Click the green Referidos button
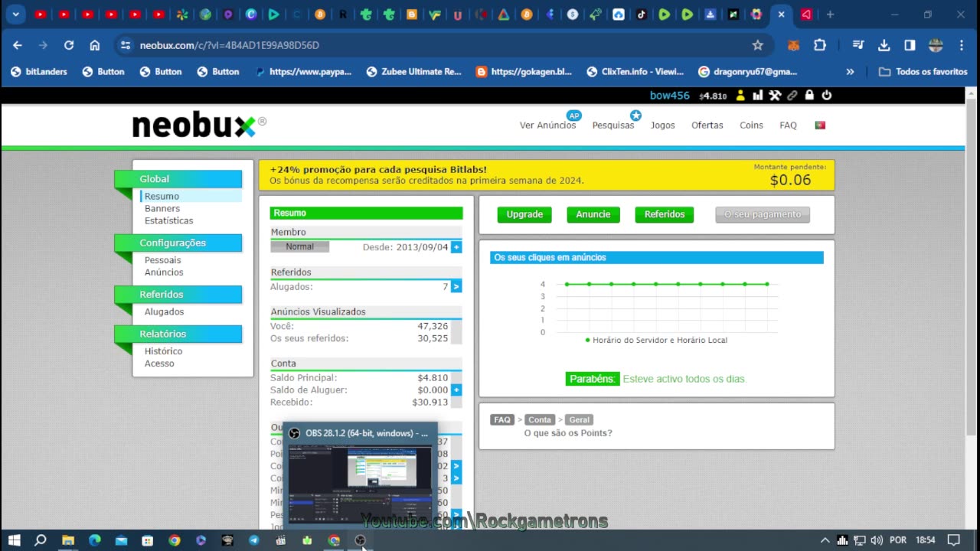The height and width of the screenshot is (551, 980). click(x=665, y=214)
